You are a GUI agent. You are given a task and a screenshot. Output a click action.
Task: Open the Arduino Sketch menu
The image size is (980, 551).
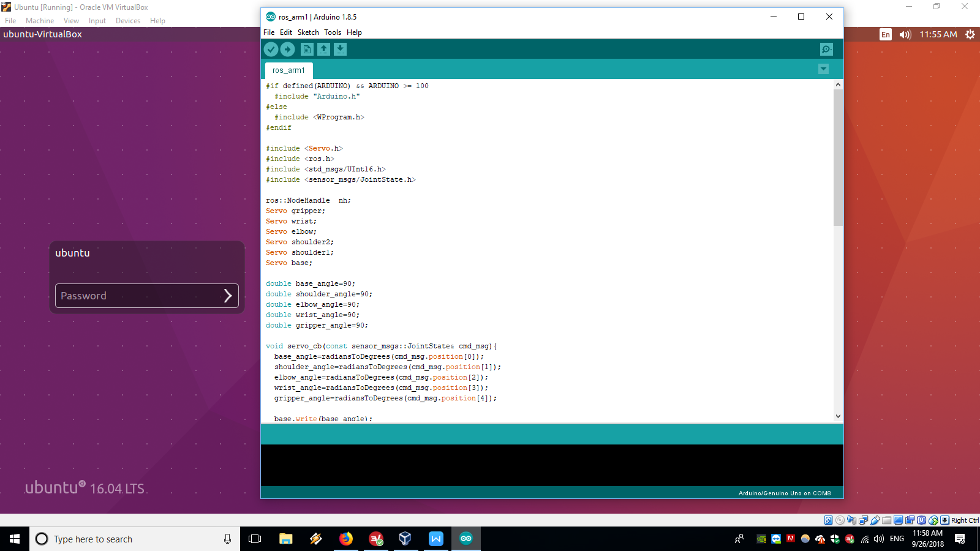(308, 32)
